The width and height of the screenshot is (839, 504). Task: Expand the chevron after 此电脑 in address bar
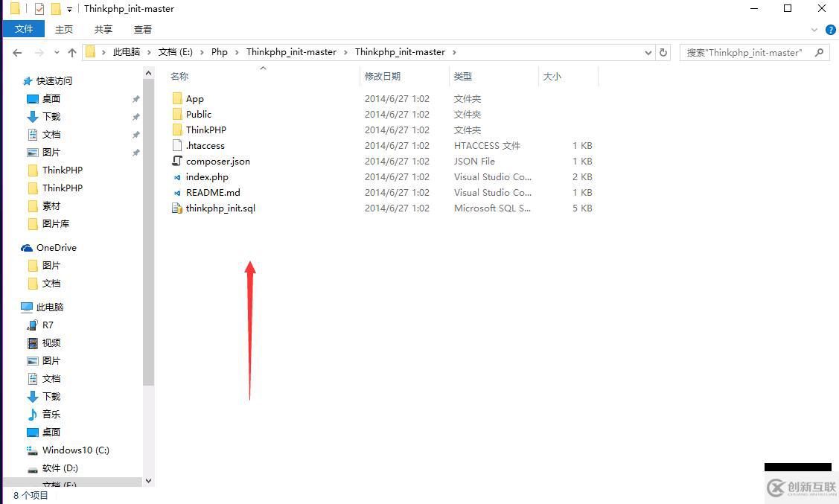point(150,52)
